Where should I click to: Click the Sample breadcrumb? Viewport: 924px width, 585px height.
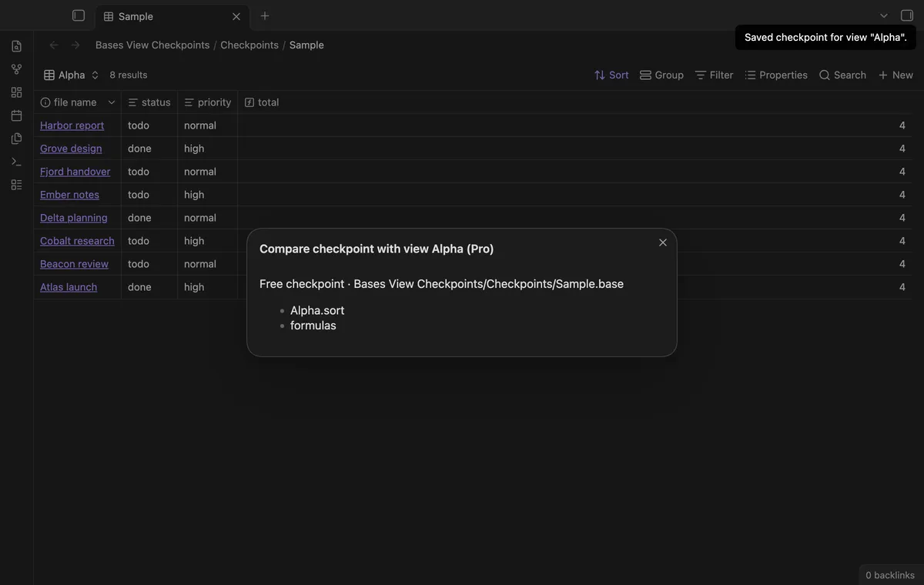[x=306, y=45]
